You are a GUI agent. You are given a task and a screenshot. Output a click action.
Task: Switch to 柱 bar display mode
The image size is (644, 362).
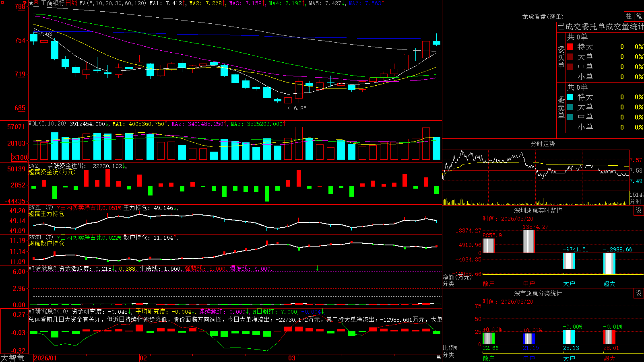629,16
